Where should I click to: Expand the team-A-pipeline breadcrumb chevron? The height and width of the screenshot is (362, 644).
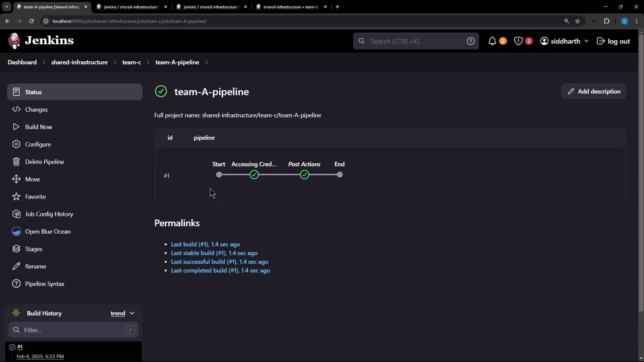[207, 62]
